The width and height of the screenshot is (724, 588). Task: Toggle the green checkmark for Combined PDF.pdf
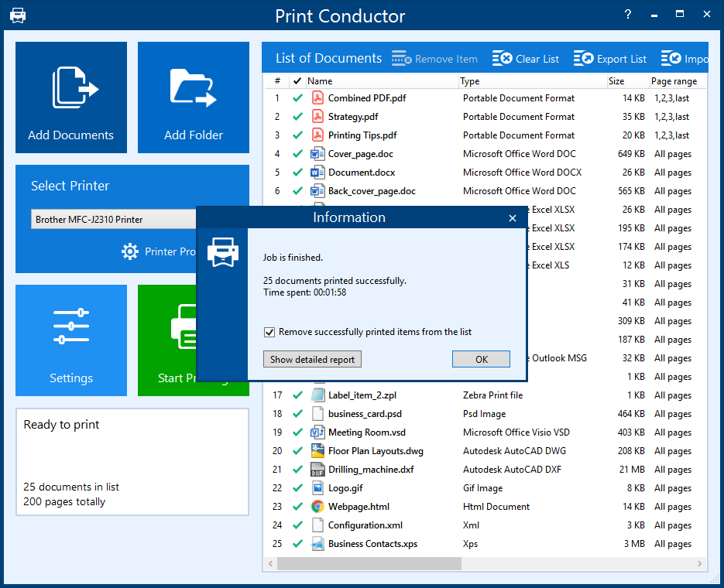297,98
